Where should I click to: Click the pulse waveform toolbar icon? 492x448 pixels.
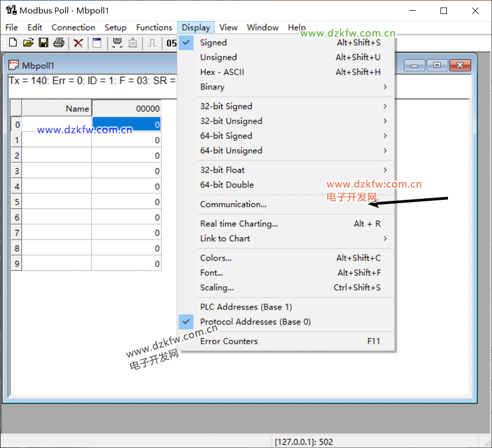tap(152, 43)
